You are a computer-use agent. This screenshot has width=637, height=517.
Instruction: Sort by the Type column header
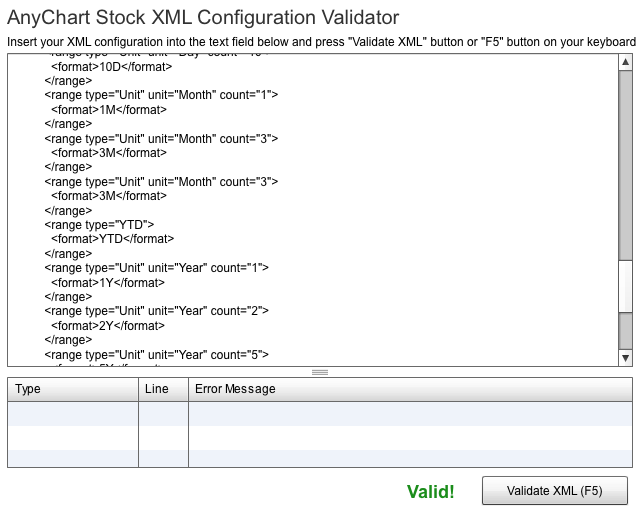[x=73, y=389]
